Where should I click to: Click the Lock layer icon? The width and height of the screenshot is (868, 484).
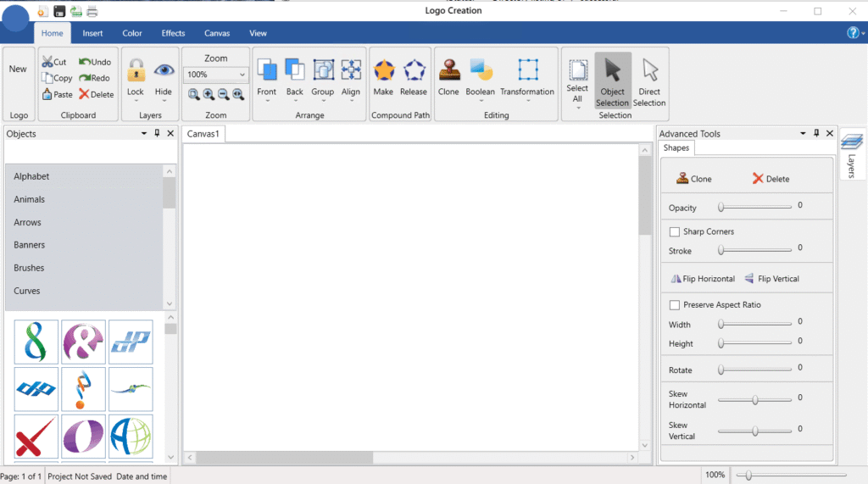(x=136, y=71)
